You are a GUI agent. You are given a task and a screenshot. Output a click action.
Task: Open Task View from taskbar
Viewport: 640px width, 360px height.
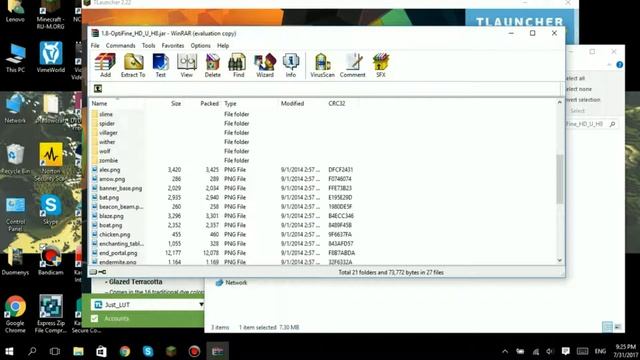click(55, 351)
